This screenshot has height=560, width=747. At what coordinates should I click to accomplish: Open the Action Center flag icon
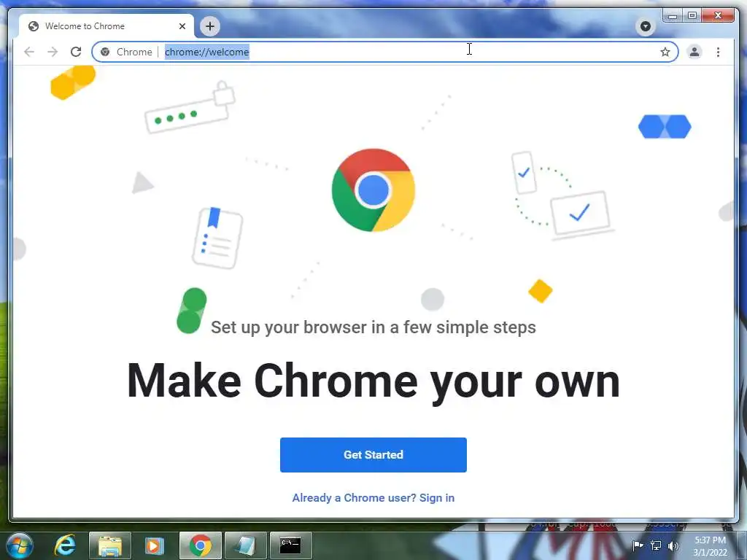pyautogui.click(x=638, y=545)
